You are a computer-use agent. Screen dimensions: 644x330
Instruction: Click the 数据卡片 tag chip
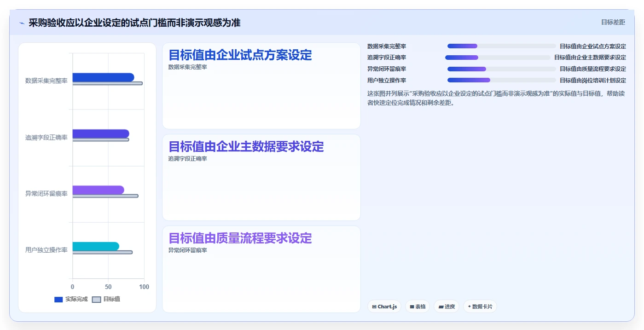480,307
